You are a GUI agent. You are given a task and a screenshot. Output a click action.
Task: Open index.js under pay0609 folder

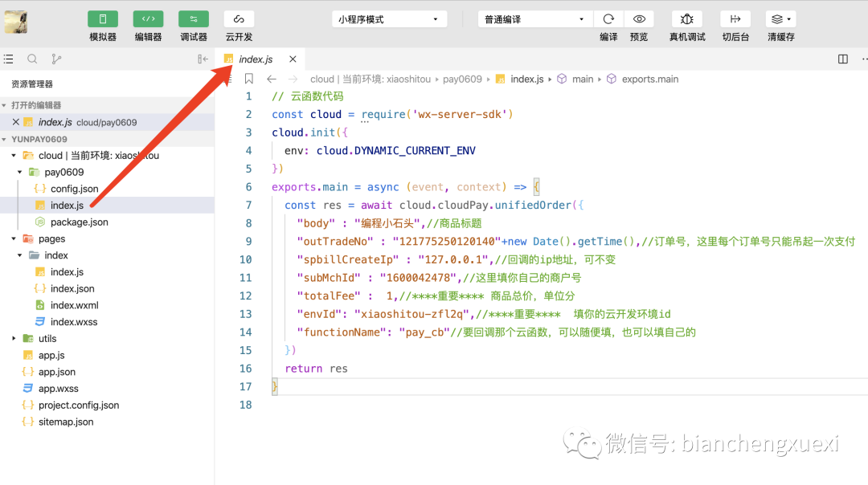(x=67, y=206)
